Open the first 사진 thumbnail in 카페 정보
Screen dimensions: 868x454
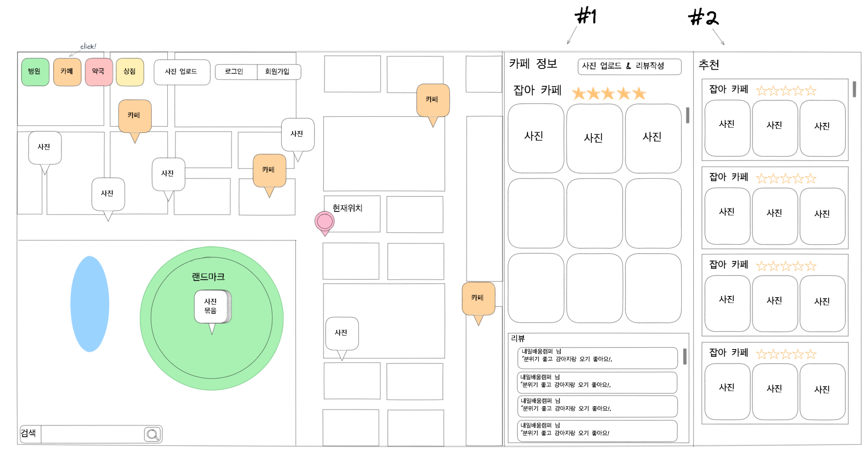pos(535,138)
